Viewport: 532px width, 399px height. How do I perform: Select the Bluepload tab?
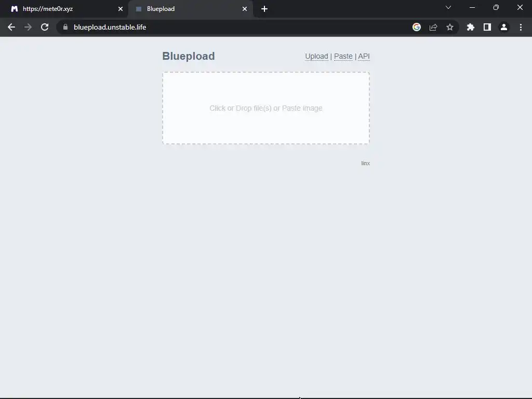190,9
